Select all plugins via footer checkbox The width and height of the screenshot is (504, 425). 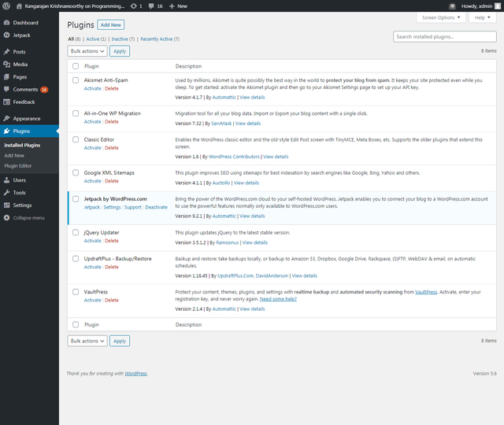tap(76, 324)
